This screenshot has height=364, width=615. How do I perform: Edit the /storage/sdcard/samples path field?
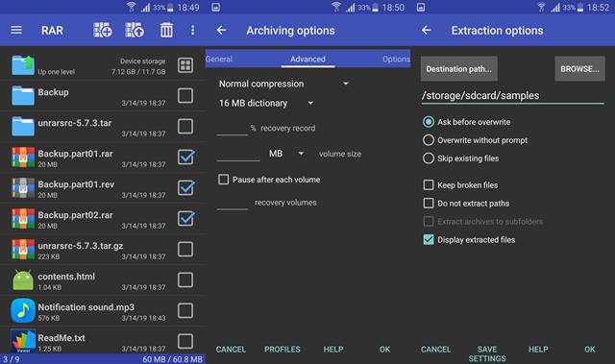coord(512,96)
